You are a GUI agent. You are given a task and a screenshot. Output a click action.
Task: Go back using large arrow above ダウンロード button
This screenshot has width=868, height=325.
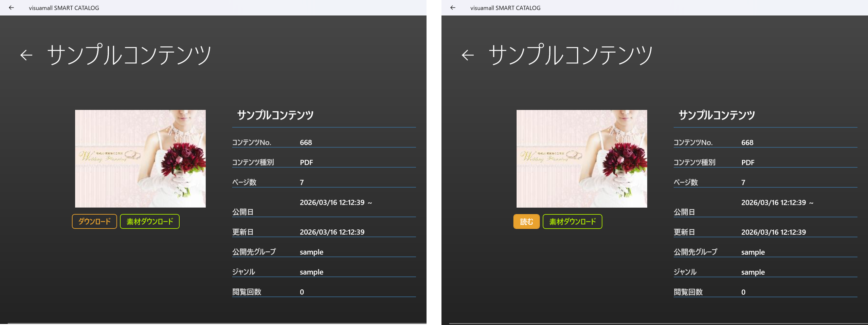[x=26, y=55]
